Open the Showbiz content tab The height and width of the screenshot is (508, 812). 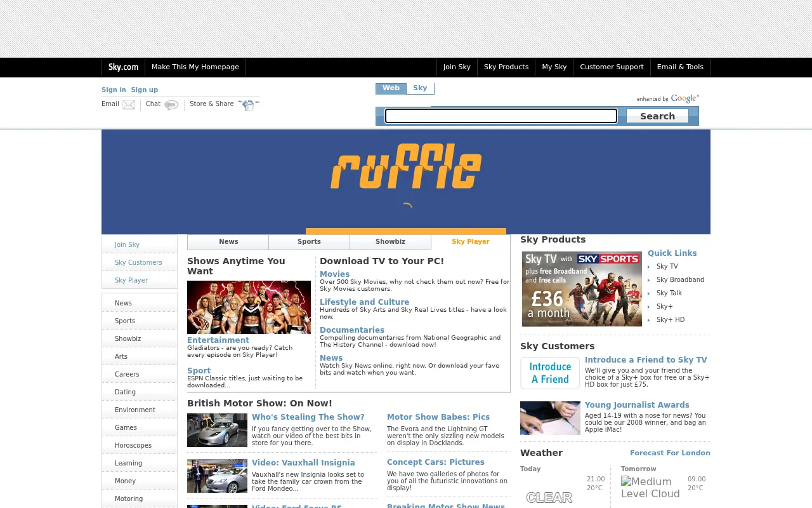[390, 242]
